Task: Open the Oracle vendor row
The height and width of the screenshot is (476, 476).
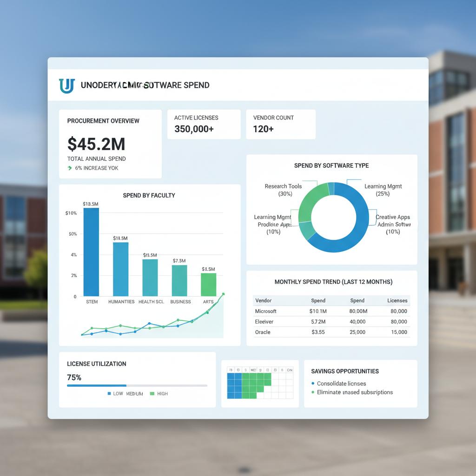Action: pyautogui.click(x=263, y=332)
